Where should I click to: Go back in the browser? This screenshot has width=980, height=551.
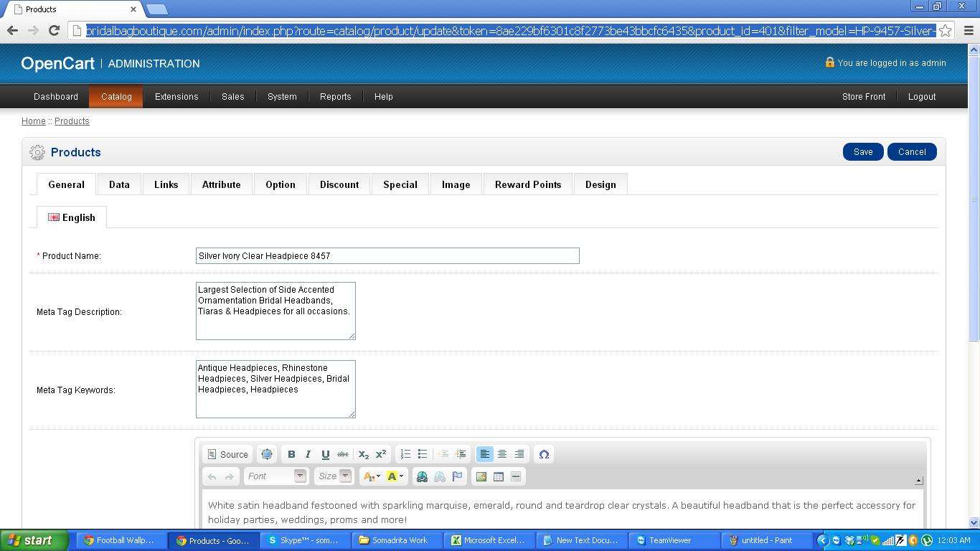(x=12, y=30)
